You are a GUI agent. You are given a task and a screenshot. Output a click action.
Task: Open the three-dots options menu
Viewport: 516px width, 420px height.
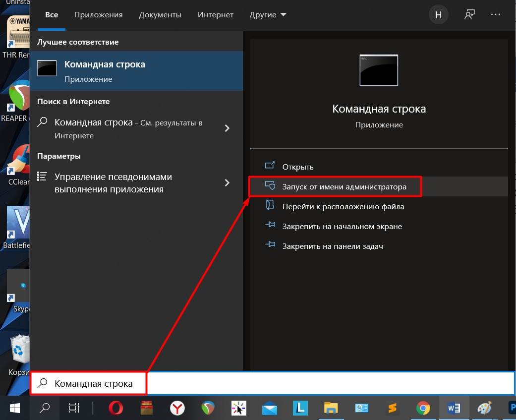pos(495,14)
